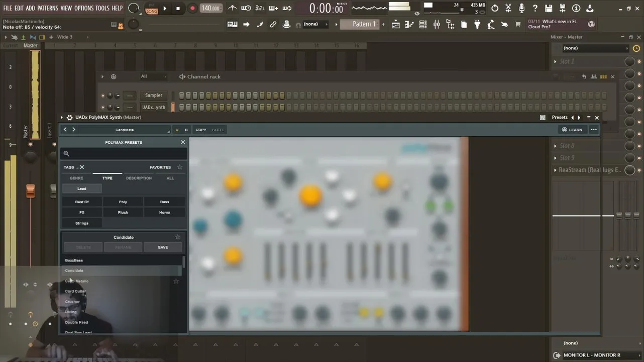This screenshot has height=362, width=644.
Task: Click the preset search field
Action: pos(124,154)
